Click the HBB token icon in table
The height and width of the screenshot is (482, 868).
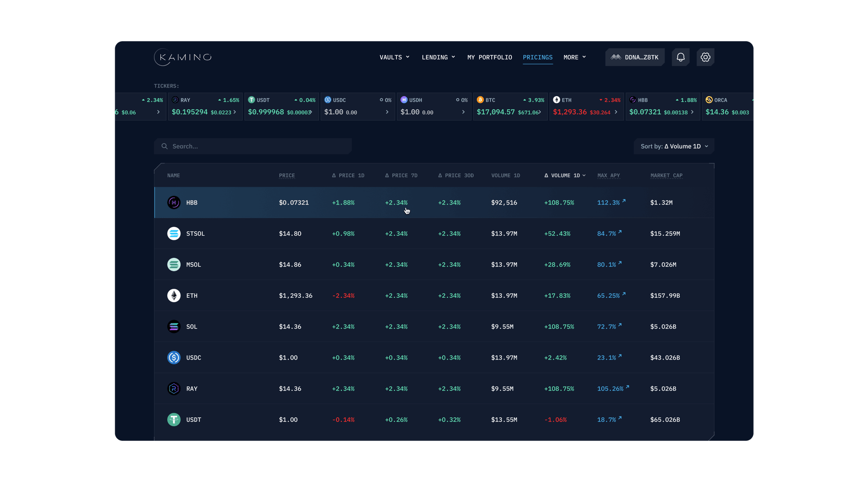tap(174, 202)
